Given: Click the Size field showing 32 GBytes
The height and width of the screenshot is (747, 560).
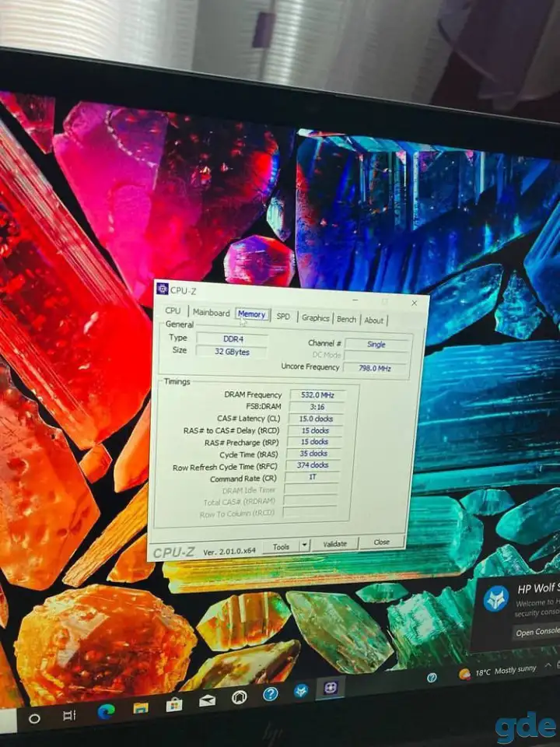Looking at the screenshot, I should tap(232, 352).
